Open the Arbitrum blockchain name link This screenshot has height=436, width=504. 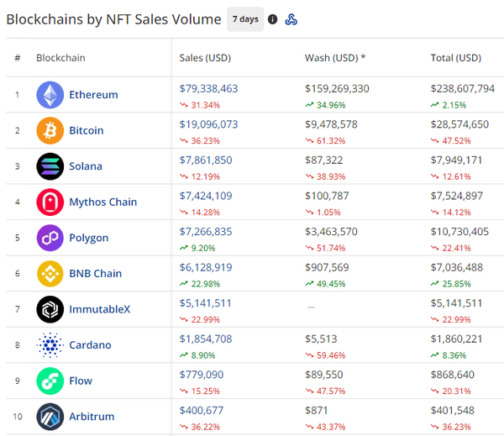[92, 416]
